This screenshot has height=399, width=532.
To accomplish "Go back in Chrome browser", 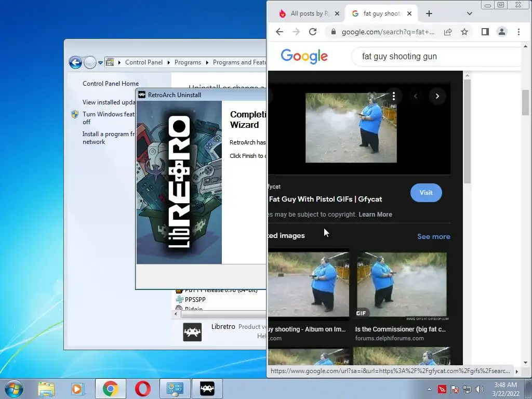I will (279, 32).
